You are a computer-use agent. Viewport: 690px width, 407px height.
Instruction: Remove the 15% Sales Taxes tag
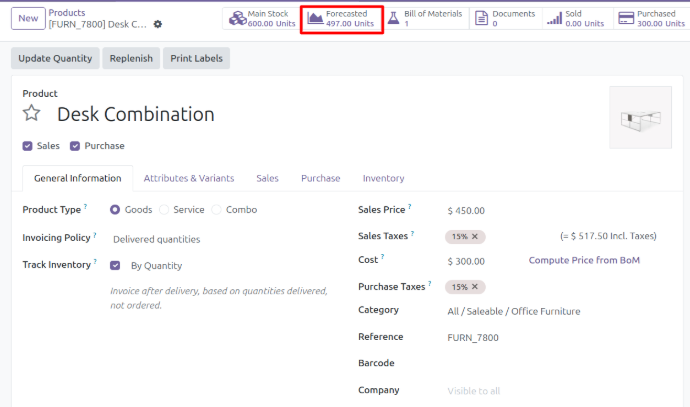point(476,237)
